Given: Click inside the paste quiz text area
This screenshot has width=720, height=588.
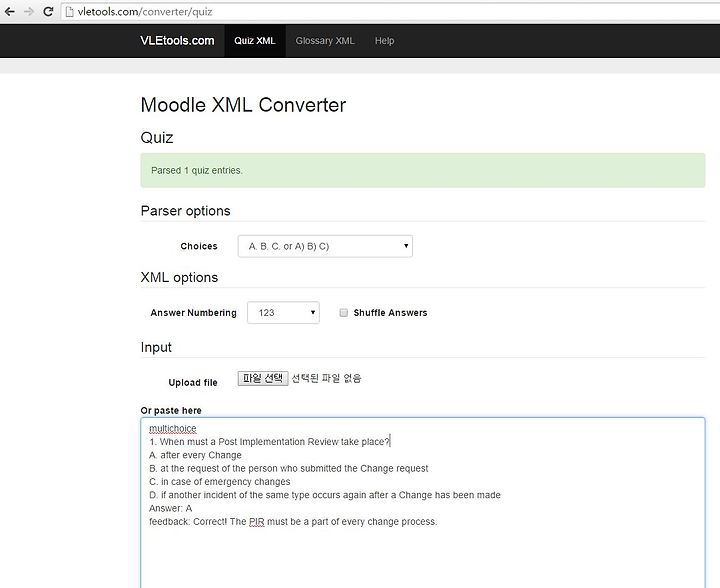Looking at the screenshot, I should point(422,503).
